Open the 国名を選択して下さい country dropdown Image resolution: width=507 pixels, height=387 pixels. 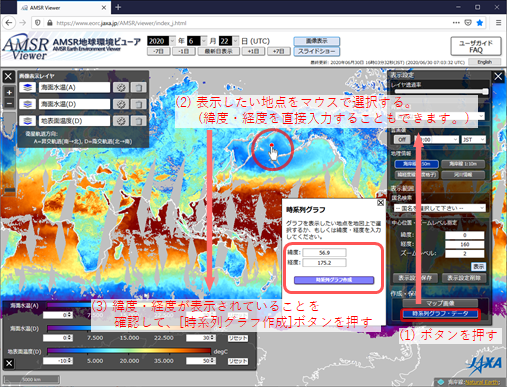click(x=439, y=208)
